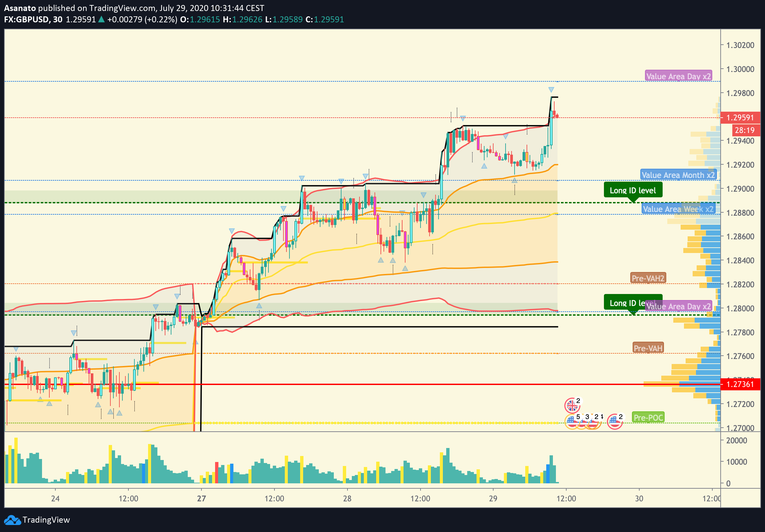Click the UK flag economic event icon
The image size is (765, 532).
(572, 405)
